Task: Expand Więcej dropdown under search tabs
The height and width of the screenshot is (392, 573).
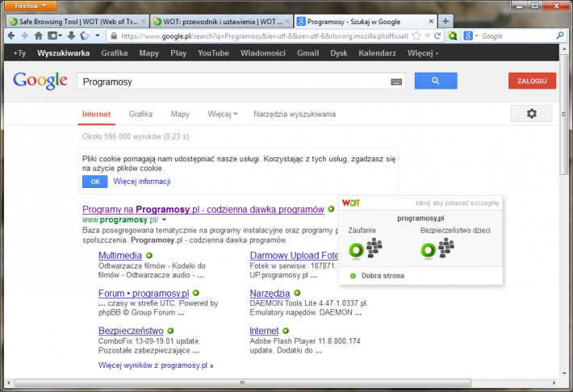Action: tap(223, 114)
